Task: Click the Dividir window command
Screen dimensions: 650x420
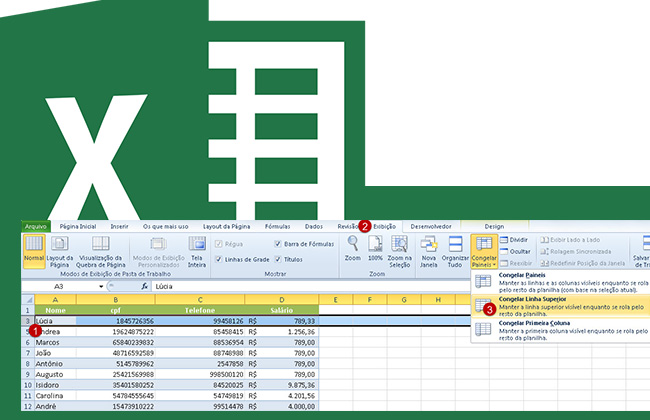Action: click(514, 240)
